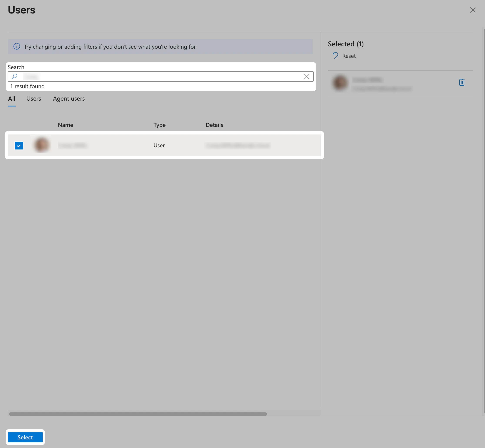This screenshot has height=448, width=485.
Task: Click the Name column header
Action: (65, 125)
